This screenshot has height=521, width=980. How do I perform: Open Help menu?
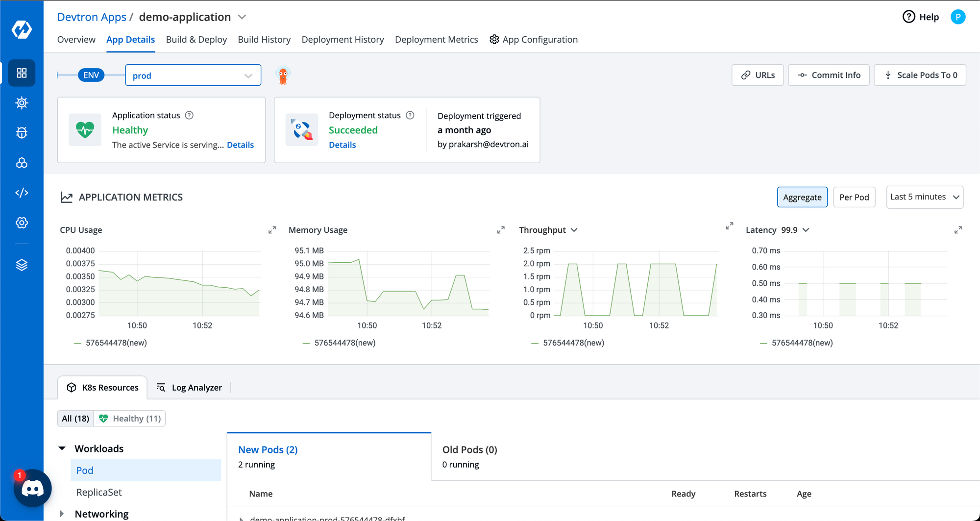click(x=921, y=17)
